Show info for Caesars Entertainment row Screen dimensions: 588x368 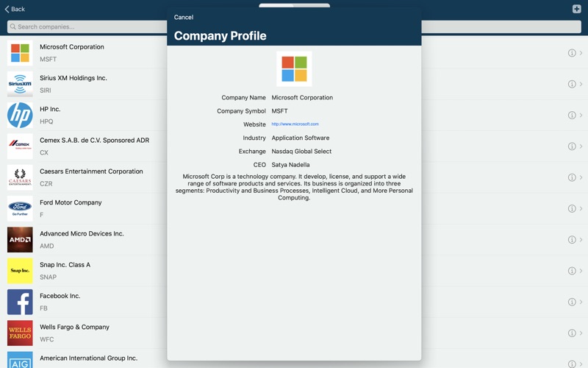tap(572, 177)
